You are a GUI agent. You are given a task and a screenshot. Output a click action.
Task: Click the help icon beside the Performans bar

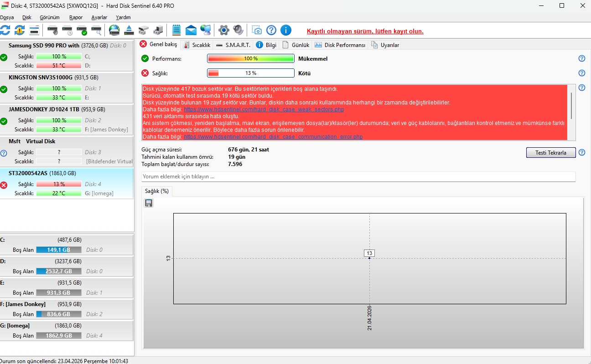582,58
